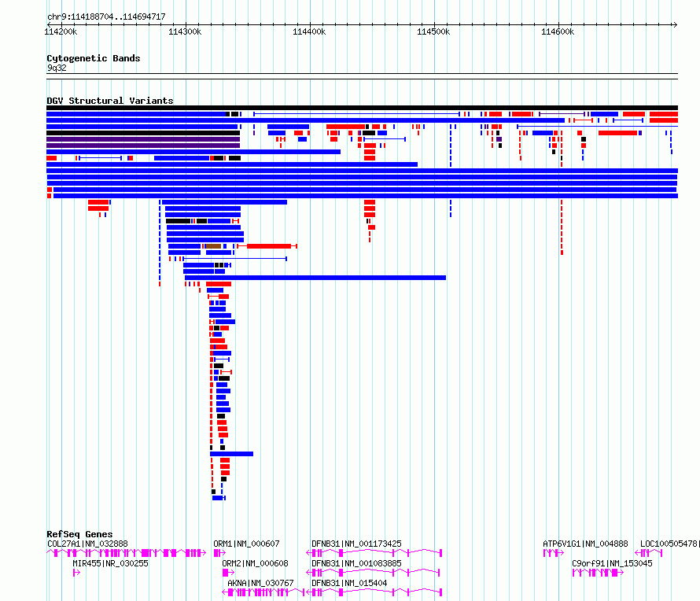
Task: Click the COL27A1 gene model glyph
Action: [x=127, y=553]
